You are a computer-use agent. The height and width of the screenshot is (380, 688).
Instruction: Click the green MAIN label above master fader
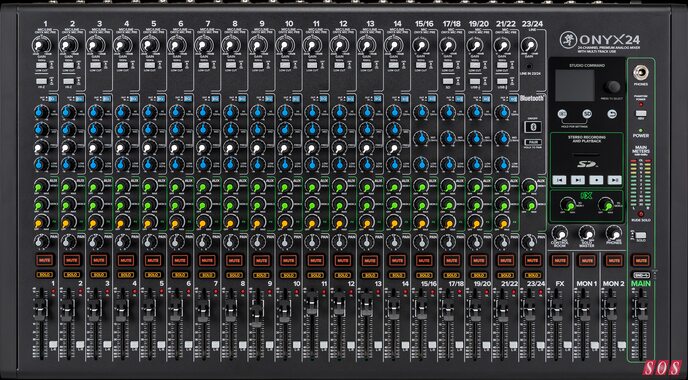[641, 284]
